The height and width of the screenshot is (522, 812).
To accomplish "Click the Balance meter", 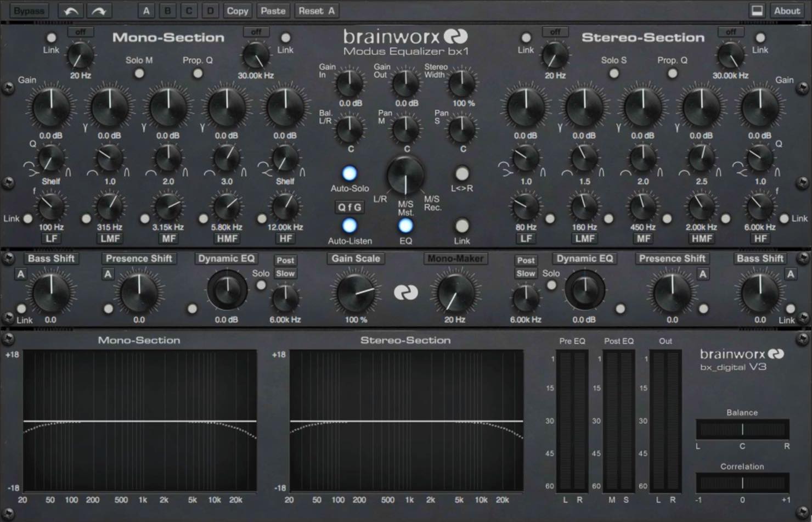I will tap(742, 429).
